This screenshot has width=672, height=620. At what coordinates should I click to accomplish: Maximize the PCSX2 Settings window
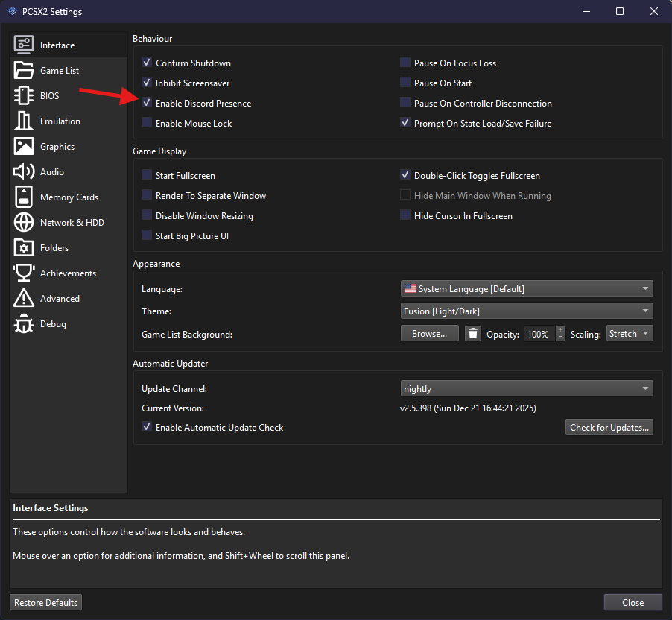620,11
